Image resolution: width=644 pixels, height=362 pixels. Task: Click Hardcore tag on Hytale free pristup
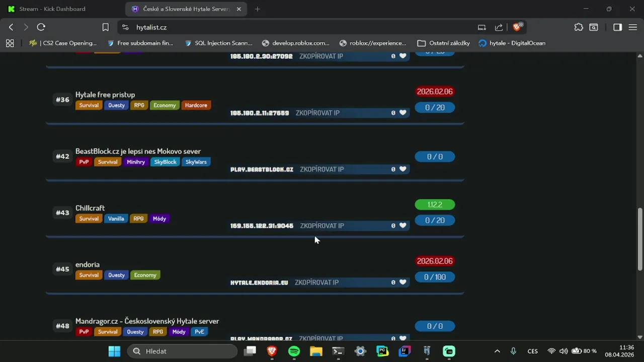point(196,106)
